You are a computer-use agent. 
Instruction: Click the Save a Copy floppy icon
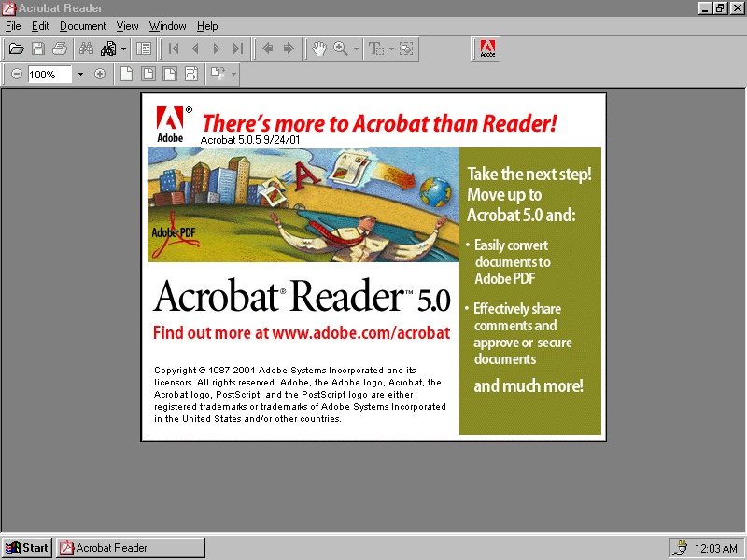[38, 49]
